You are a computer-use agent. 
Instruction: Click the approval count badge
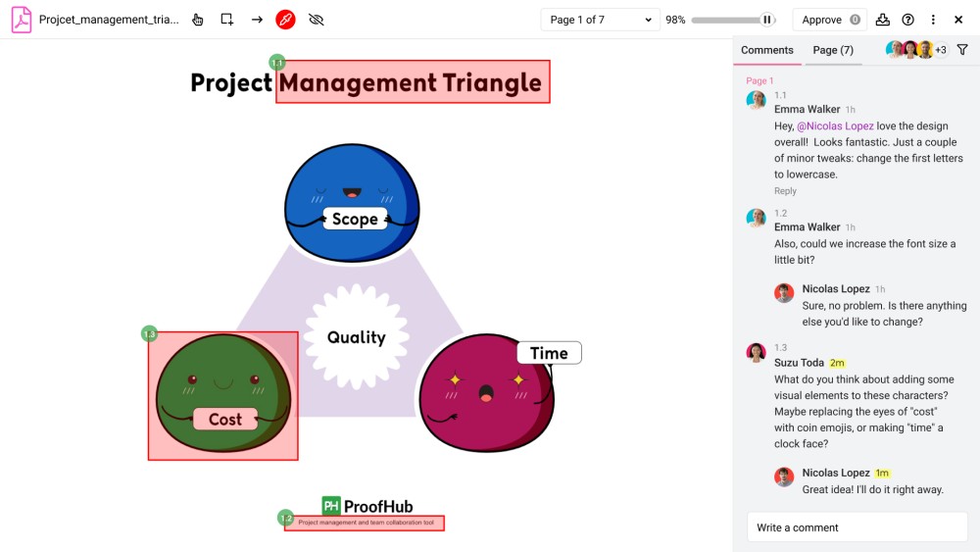pos(855,20)
